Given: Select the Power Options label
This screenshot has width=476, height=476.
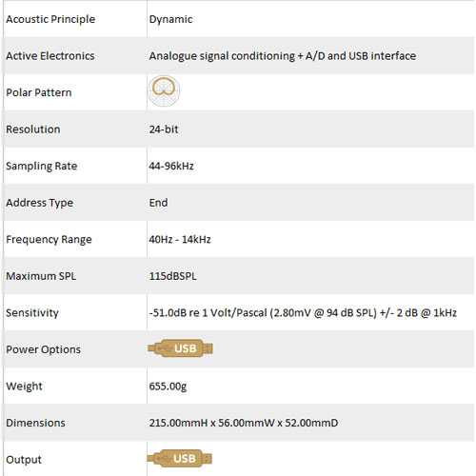Looking at the screenshot, I should [43, 349].
